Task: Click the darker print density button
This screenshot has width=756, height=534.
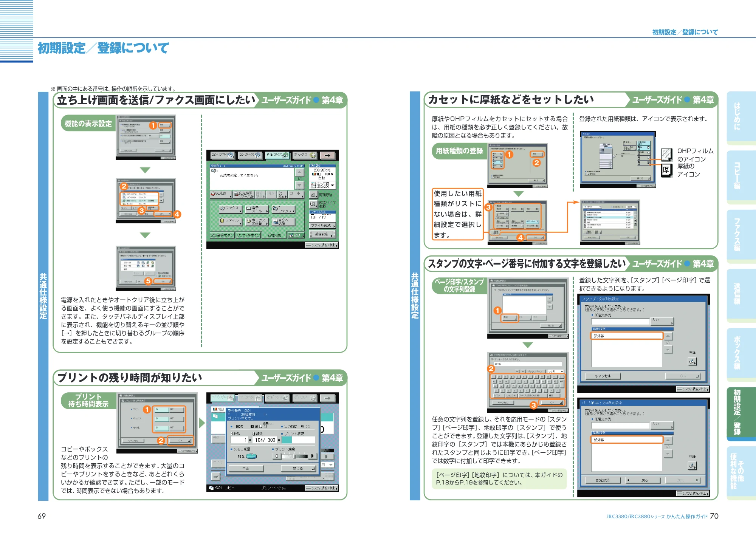Action: click(313, 456)
